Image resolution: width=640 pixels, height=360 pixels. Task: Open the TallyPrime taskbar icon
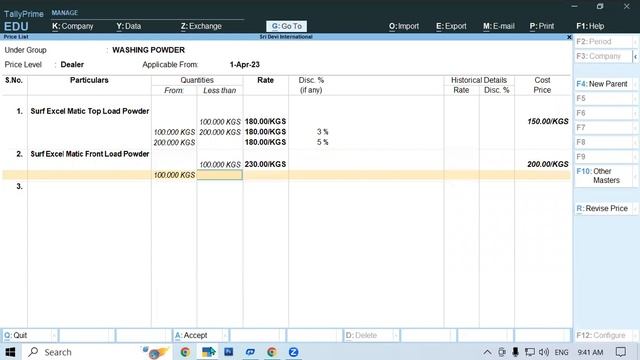pos(208,352)
